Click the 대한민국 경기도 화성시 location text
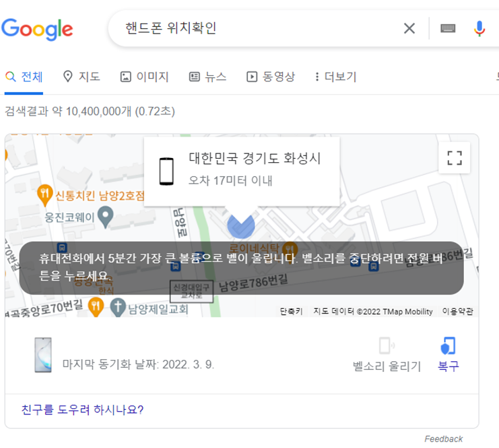This screenshot has height=448, width=499. click(255, 158)
